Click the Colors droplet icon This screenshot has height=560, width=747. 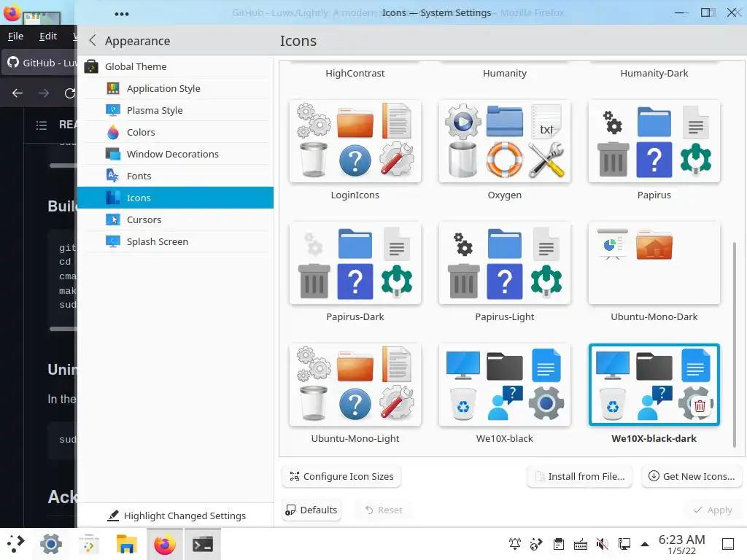point(113,133)
